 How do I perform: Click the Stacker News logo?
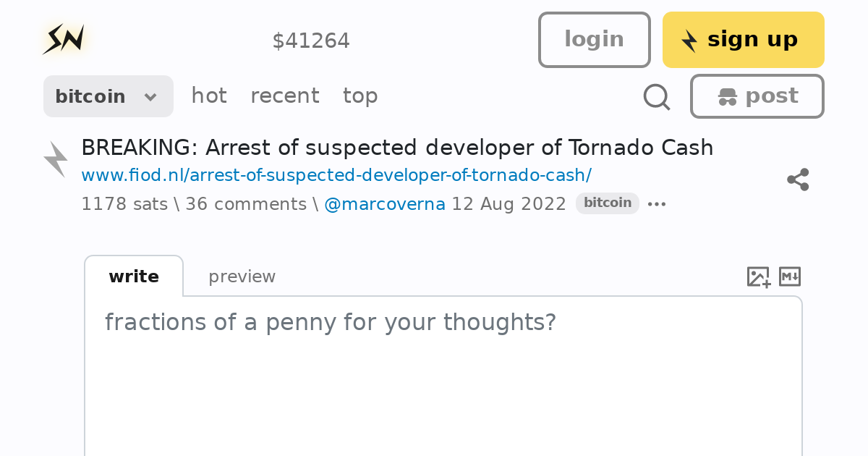coord(64,39)
